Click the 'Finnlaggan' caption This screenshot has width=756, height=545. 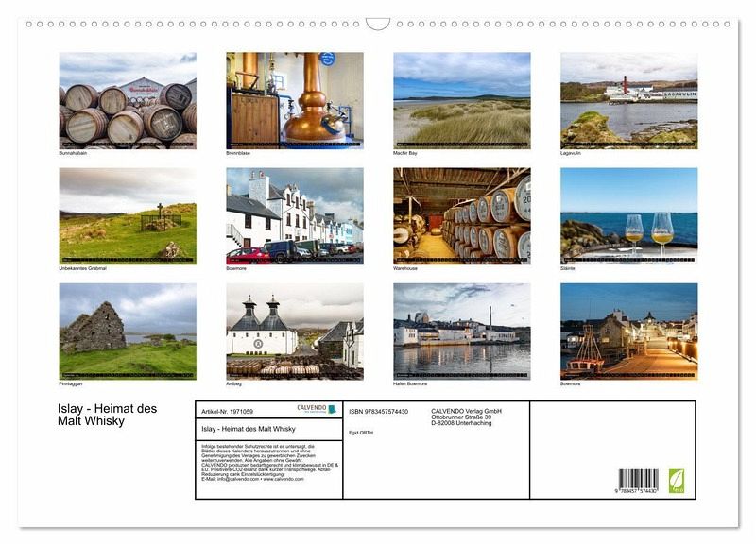pos(70,384)
